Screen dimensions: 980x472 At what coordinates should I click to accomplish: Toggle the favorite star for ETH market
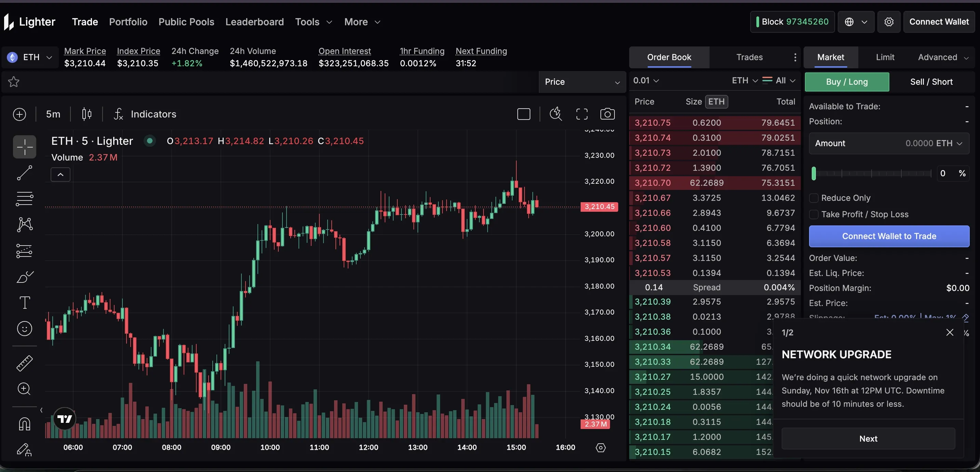pos(14,82)
